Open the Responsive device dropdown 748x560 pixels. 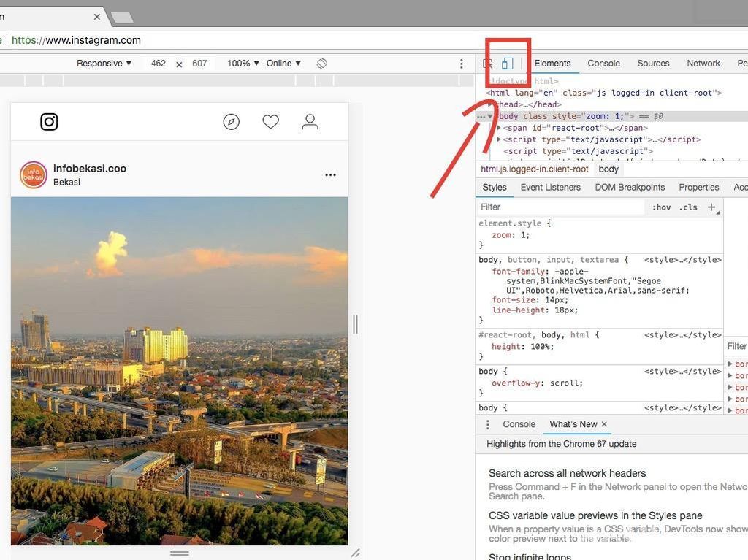tap(104, 64)
